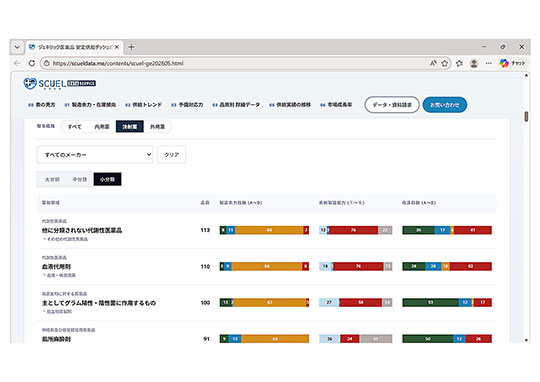This screenshot has width=540, height=382.
Task: Click red 余剰製造能力 segment in 血液代用剤 row
Action: (x=358, y=266)
